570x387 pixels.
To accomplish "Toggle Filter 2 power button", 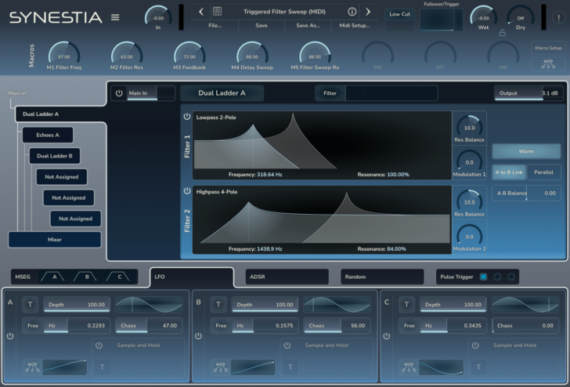I will [187, 191].
